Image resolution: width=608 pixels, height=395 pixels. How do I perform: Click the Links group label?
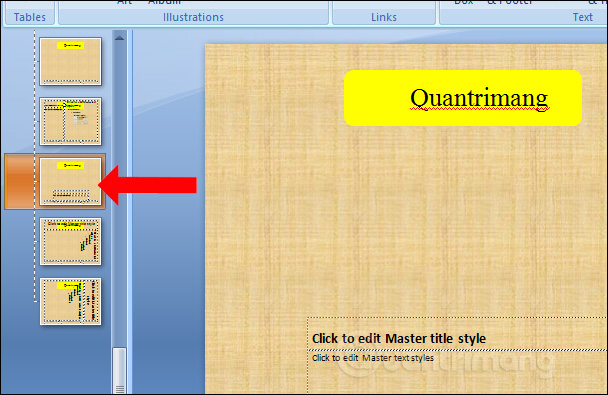pyautogui.click(x=384, y=17)
